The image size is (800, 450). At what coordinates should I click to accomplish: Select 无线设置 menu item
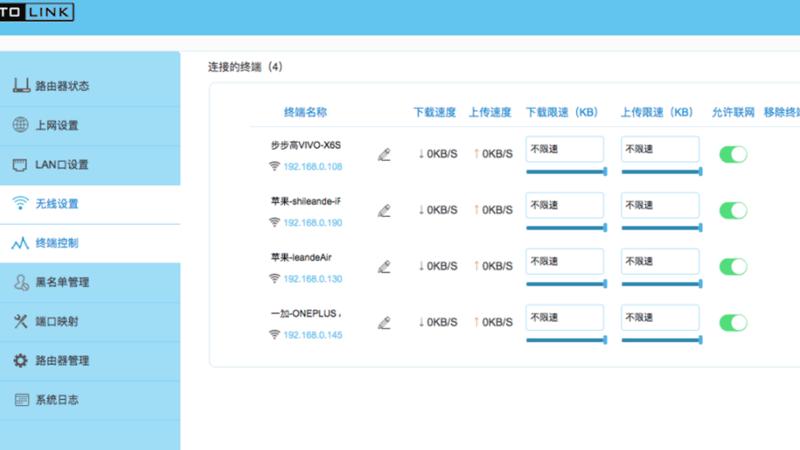click(90, 204)
